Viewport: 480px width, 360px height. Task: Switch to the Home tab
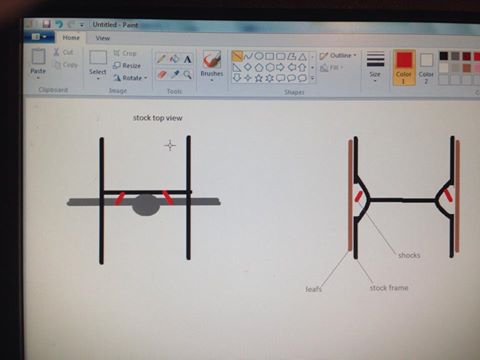point(71,38)
